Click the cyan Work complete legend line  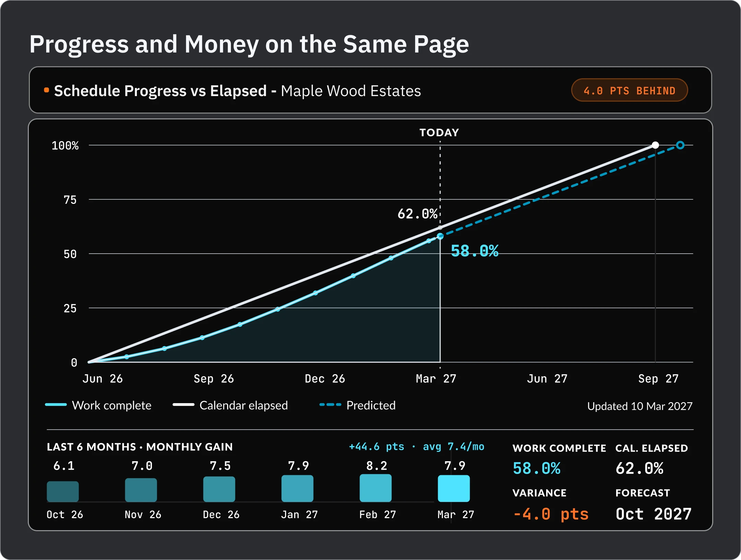point(56,405)
